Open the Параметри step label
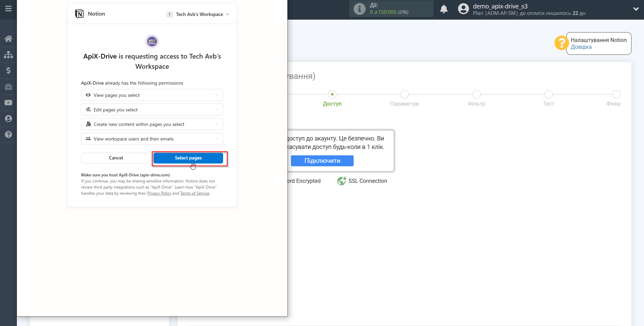Viewport: 644px width, 326px height. click(x=404, y=104)
